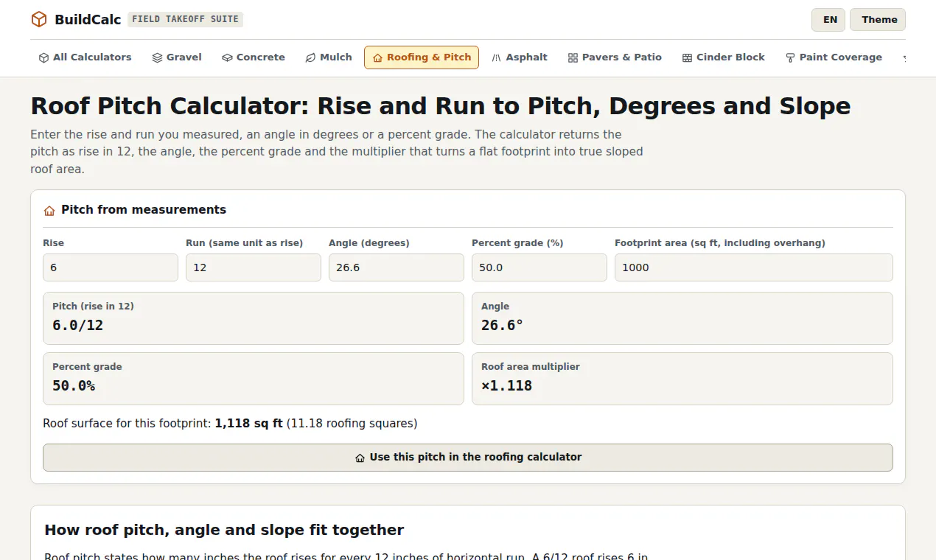This screenshot has height=560, width=936.
Task: Click the Roofing & Pitch house icon
Action: 377,57
